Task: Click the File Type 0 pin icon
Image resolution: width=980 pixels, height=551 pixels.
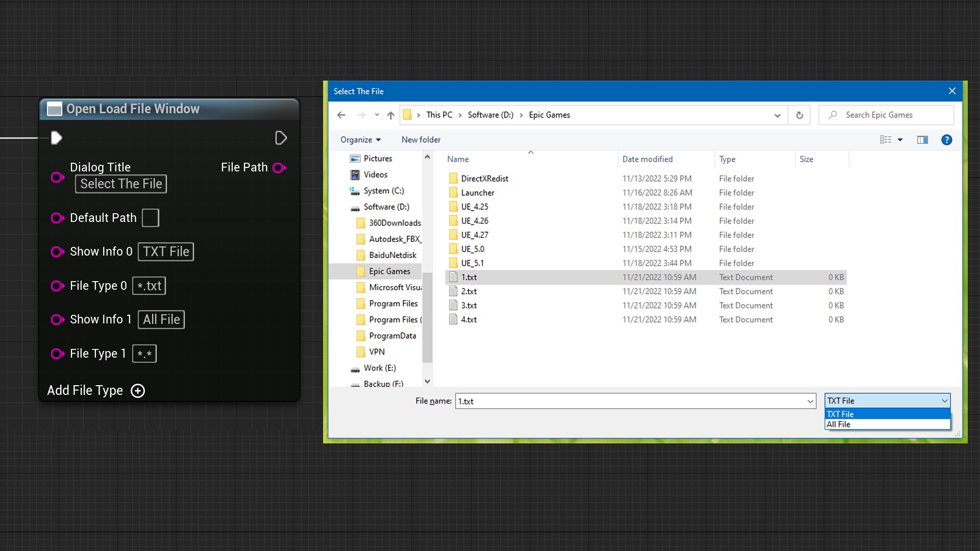Action: (x=57, y=286)
